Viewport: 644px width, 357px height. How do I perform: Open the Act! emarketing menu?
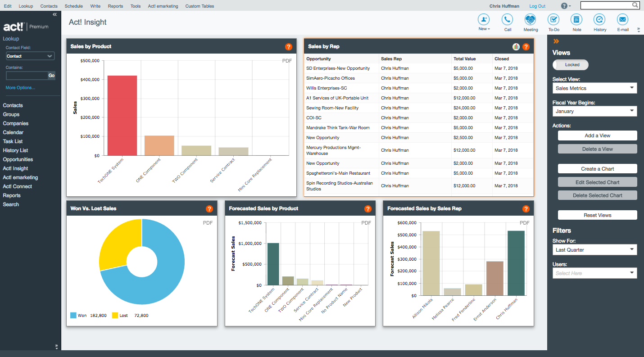(163, 6)
